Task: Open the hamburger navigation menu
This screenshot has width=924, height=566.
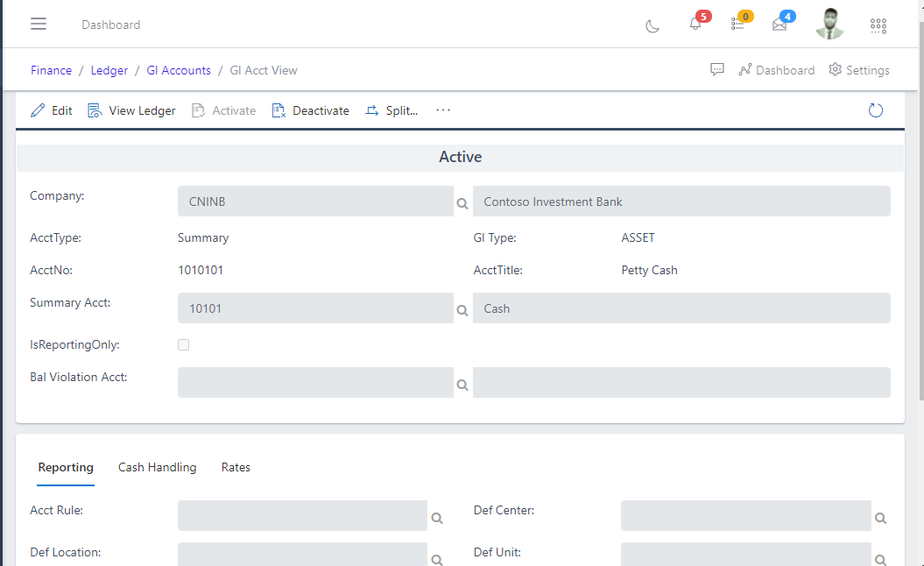Action: [x=39, y=24]
